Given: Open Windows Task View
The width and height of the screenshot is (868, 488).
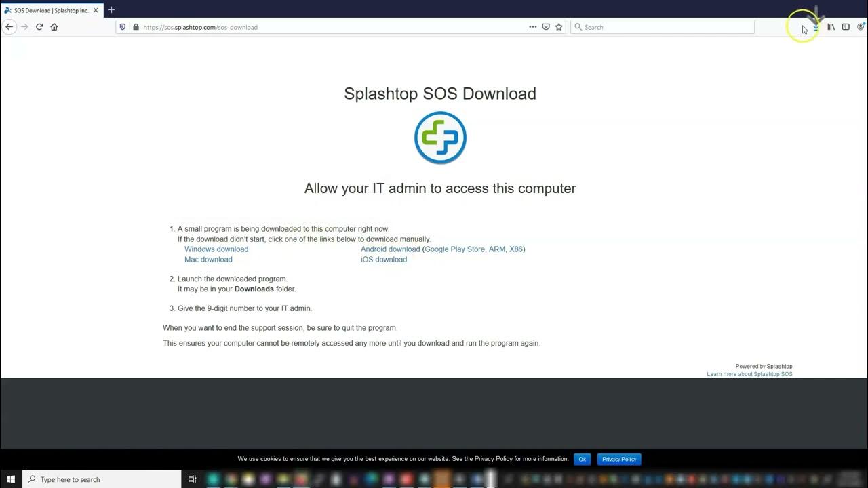Looking at the screenshot, I should (192, 479).
